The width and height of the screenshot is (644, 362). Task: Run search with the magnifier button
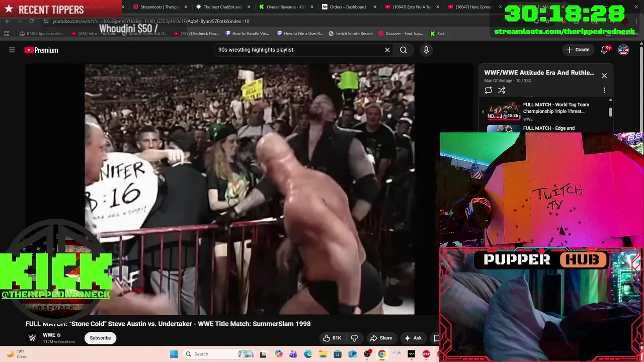click(404, 50)
